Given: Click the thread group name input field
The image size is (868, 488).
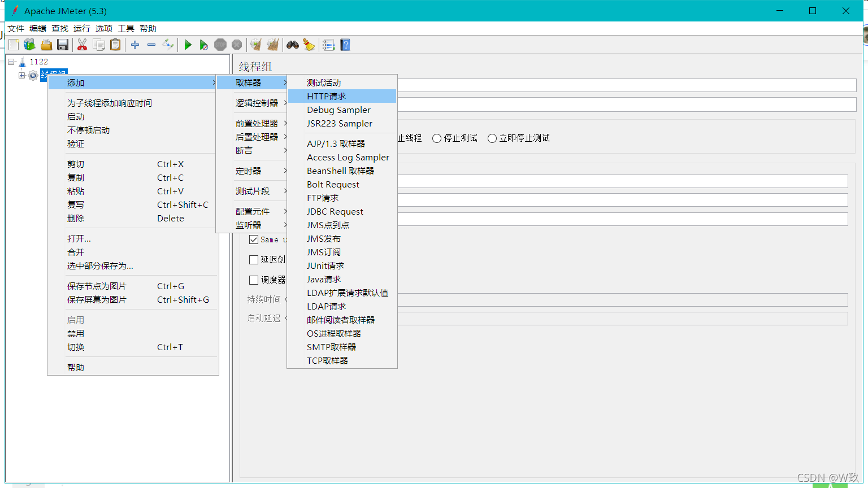Looking at the screenshot, I should 626,85.
